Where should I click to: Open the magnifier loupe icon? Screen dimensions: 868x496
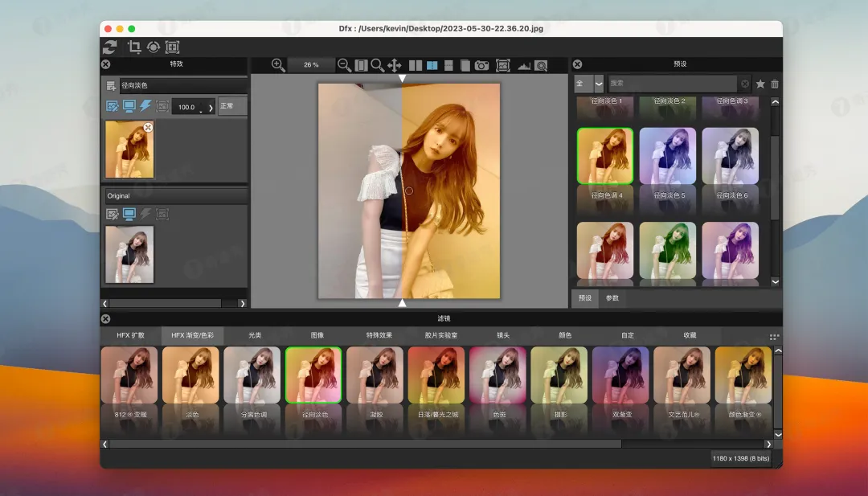click(x=541, y=66)
